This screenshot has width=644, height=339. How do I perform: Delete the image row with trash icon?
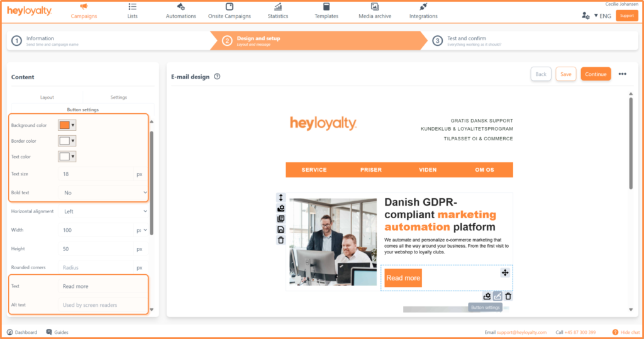click(x=280, y=240)
